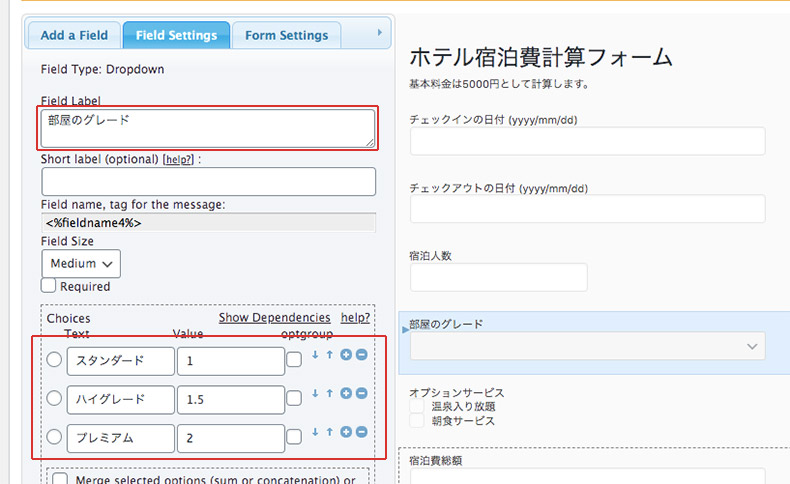Screen dimensions: 790x484
Task: Check the 温泉入り放題 option
Action: [416, 406]
